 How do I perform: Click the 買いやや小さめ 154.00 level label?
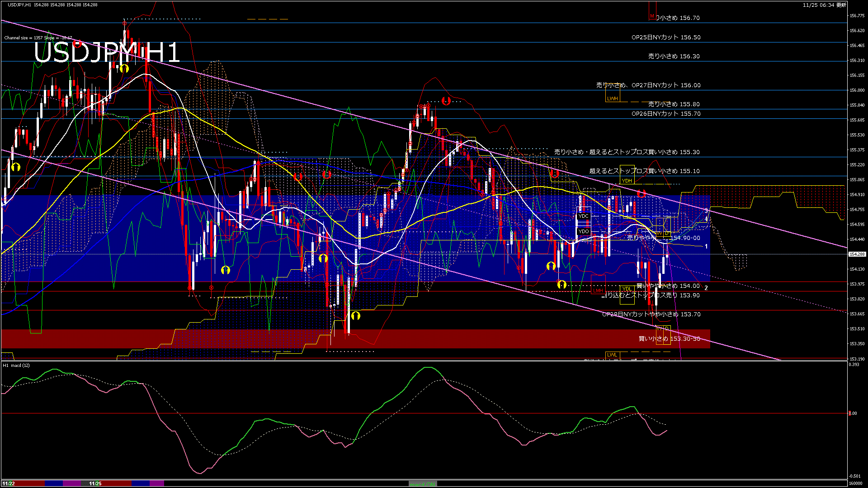coord(668,286)
